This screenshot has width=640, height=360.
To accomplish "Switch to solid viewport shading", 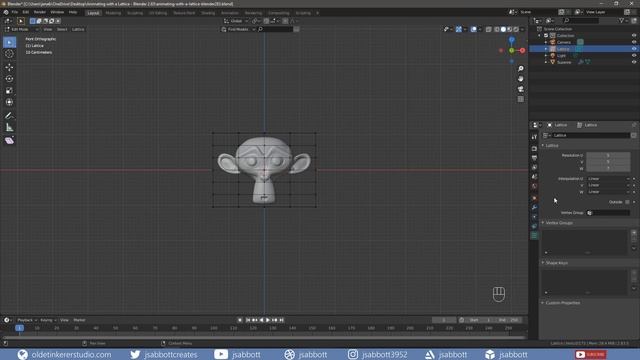I will (503, 29).
